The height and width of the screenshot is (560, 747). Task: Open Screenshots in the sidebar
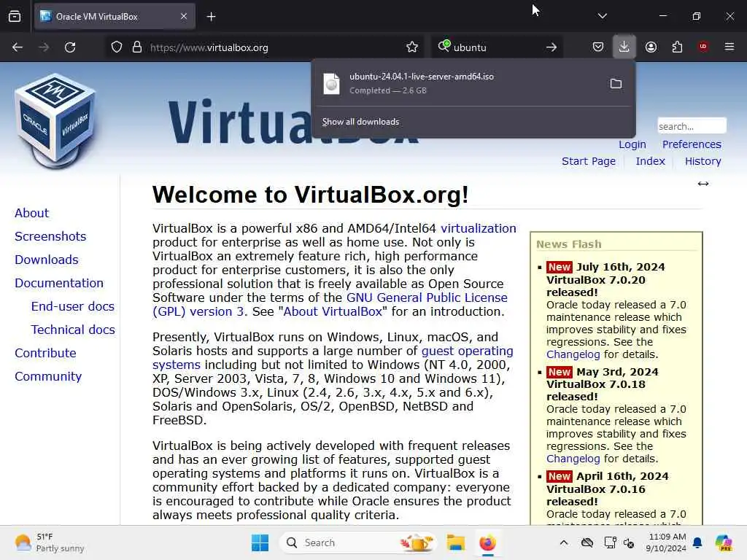click(50, 236)
